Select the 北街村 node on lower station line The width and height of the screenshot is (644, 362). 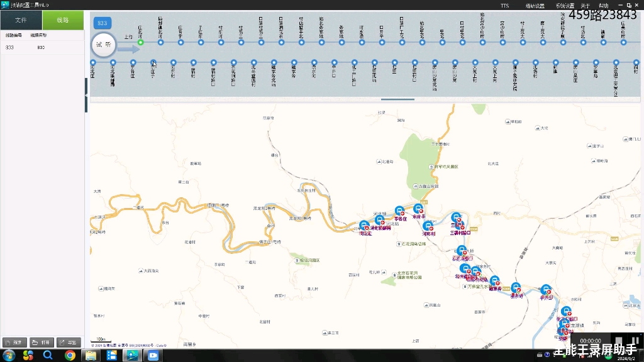[x=536, y=62]
